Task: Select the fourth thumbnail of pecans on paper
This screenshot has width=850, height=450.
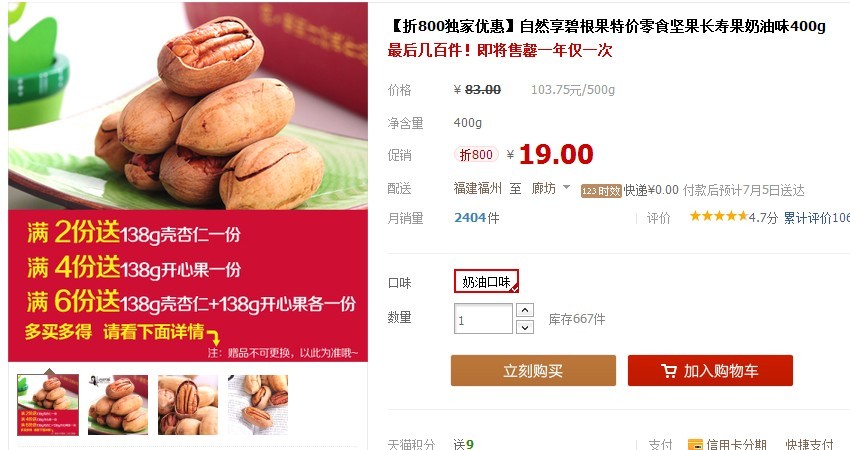Action: click(x=258, y=404)
